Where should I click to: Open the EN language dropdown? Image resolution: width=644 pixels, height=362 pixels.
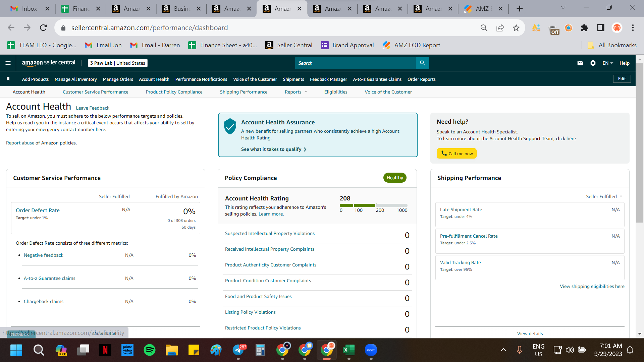coord(607,63)
